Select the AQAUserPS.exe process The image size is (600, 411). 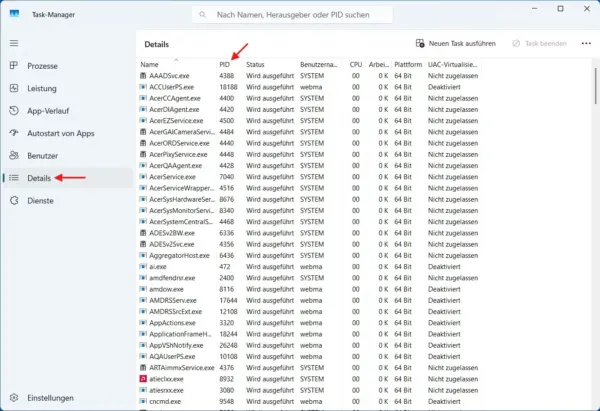tap(309, 356)
